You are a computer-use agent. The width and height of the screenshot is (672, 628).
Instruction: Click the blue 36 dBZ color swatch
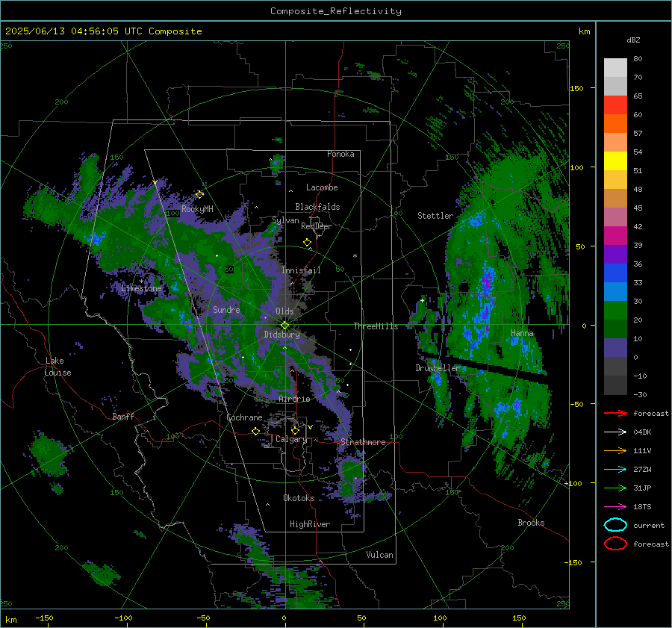(x=615, y=273)
